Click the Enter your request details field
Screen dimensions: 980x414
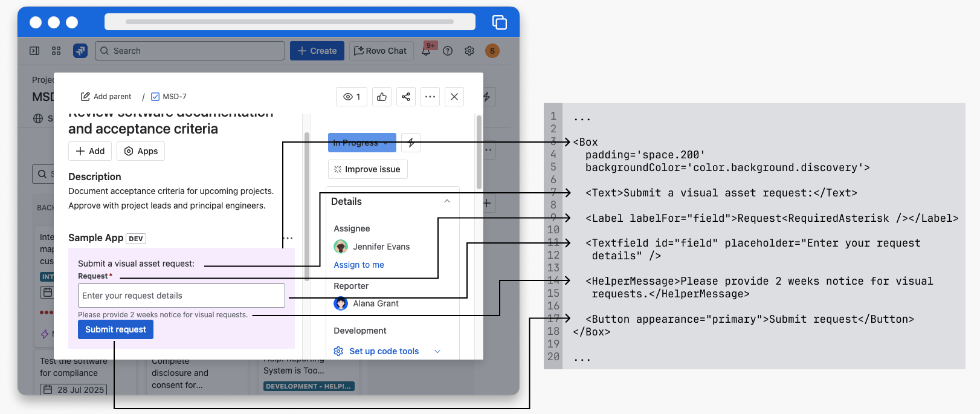coord(181,296)
